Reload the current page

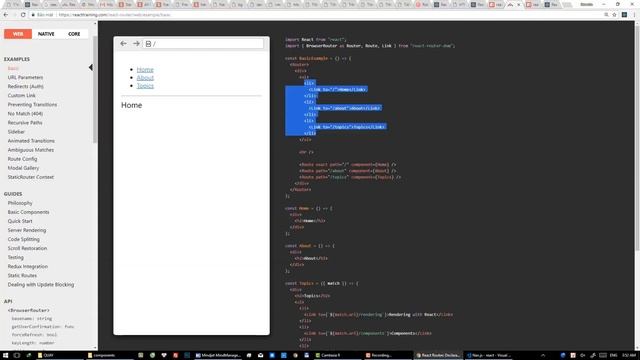[x=23, y=15]
